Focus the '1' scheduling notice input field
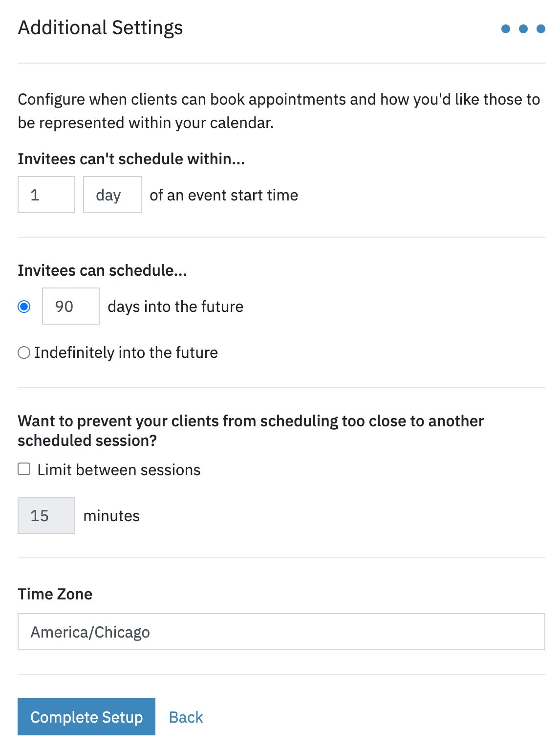This screenshot has height=751, width=560. tap(46, 195)
